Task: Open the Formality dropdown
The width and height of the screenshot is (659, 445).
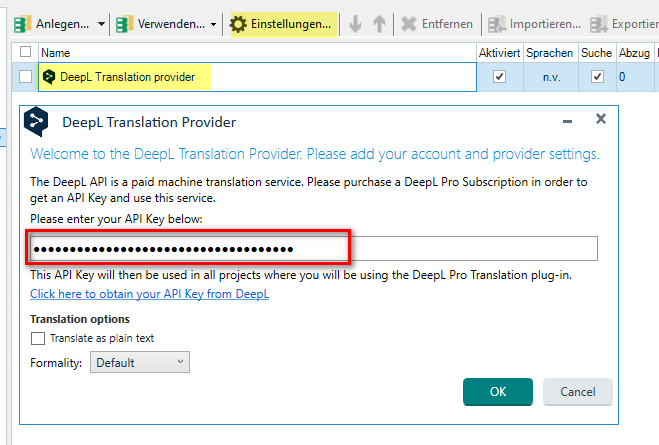Action: tap(140, 362)
